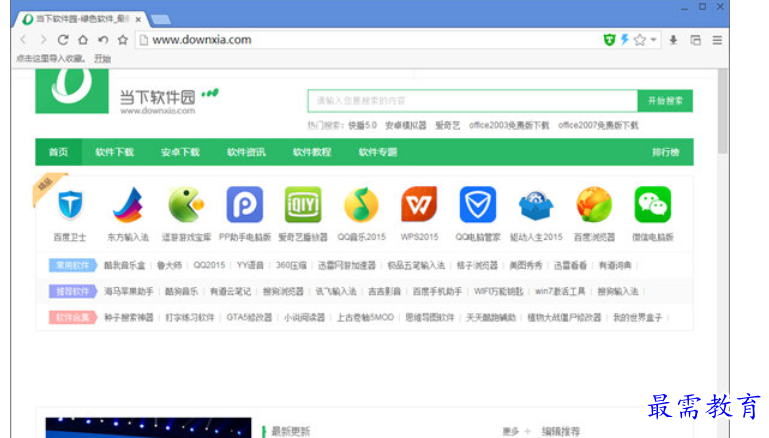Select the 当下软件园 tab
The height and width of the screenshot is (438, 769).
point(81,19)
